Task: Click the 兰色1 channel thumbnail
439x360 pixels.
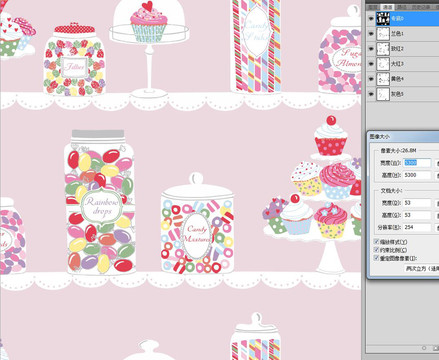Action: tap(383, 34)
